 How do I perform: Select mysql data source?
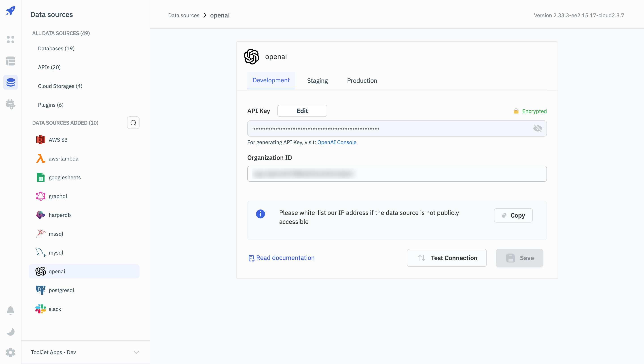pos(84,253)
